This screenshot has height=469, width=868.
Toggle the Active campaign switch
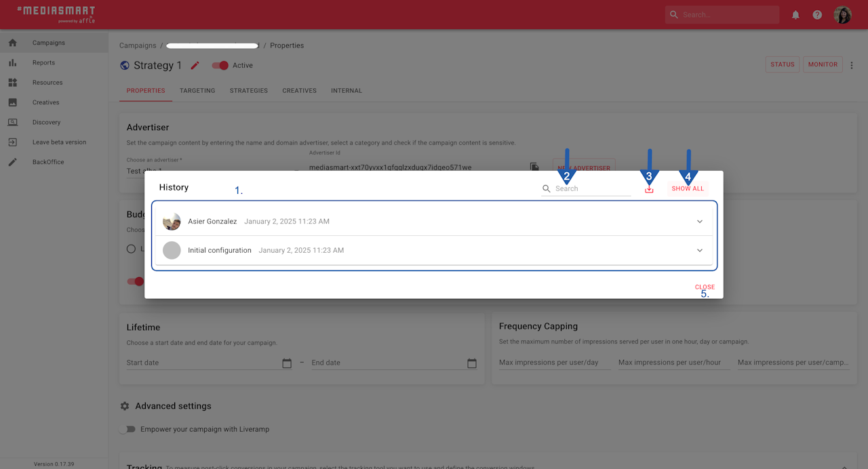220,66
